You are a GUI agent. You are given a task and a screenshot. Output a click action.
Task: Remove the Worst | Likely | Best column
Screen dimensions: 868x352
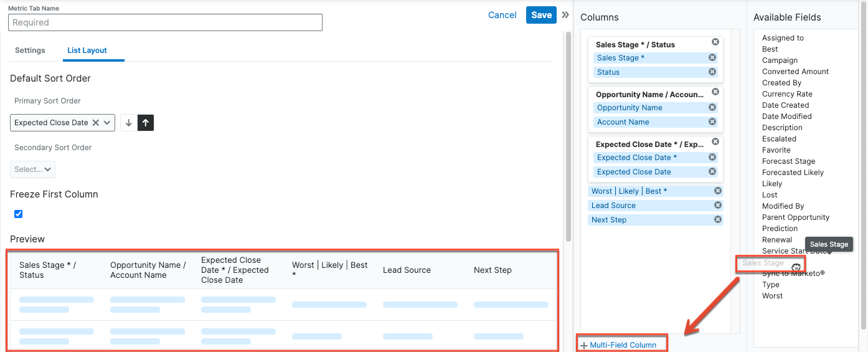(718, 191)
